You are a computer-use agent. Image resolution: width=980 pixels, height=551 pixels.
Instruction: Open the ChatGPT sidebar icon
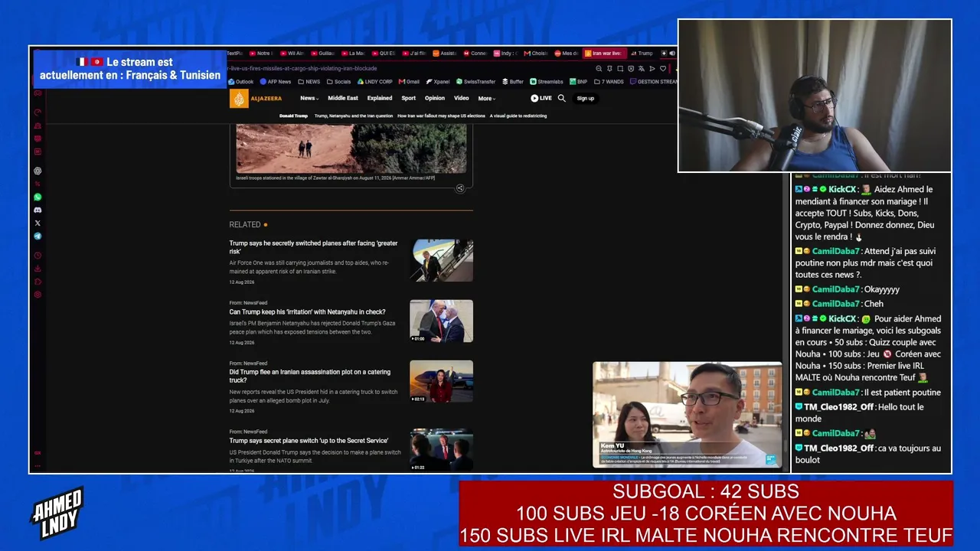[x=38, y=171]
